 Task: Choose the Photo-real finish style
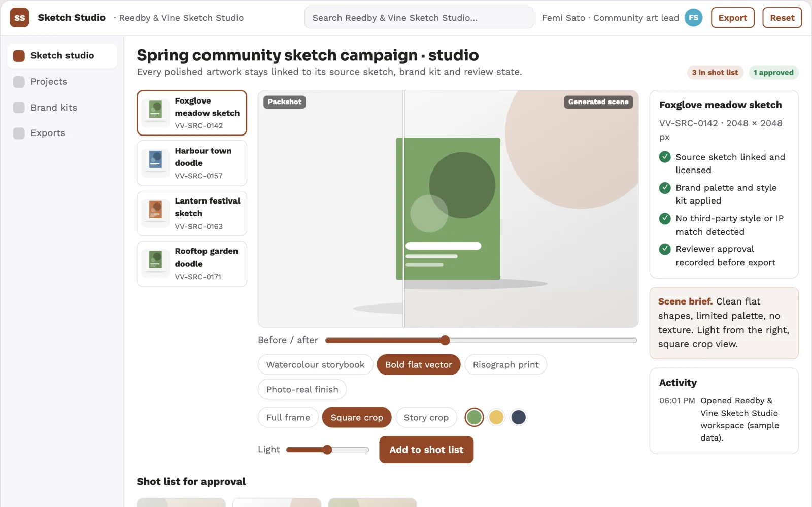[x=302, y=389]
